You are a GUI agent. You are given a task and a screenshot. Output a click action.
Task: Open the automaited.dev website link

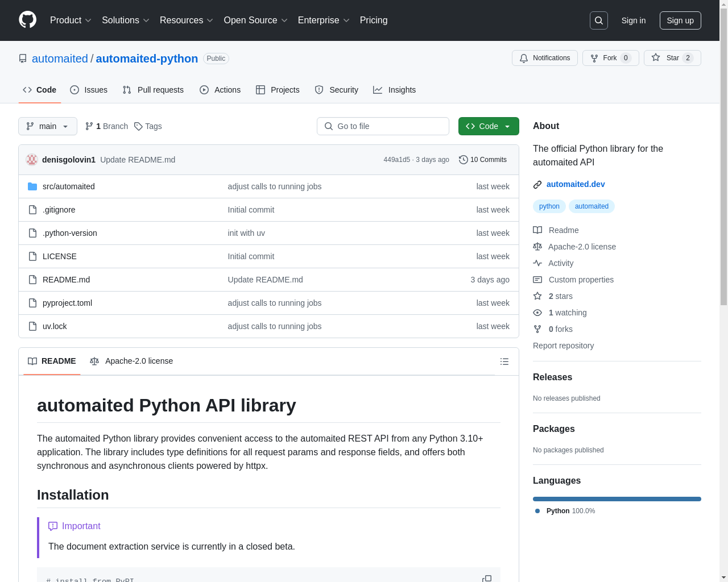click(576, 184)
